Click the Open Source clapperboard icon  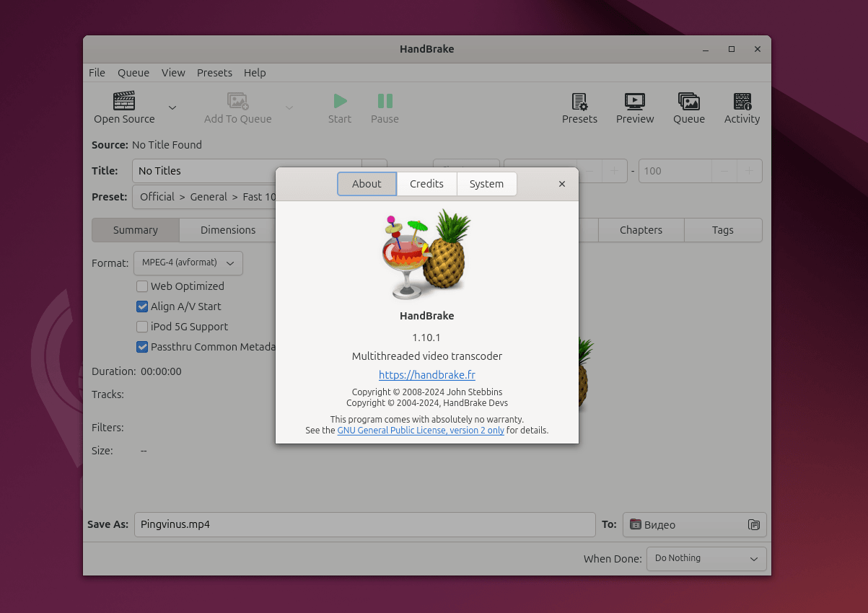coord(124,101)
